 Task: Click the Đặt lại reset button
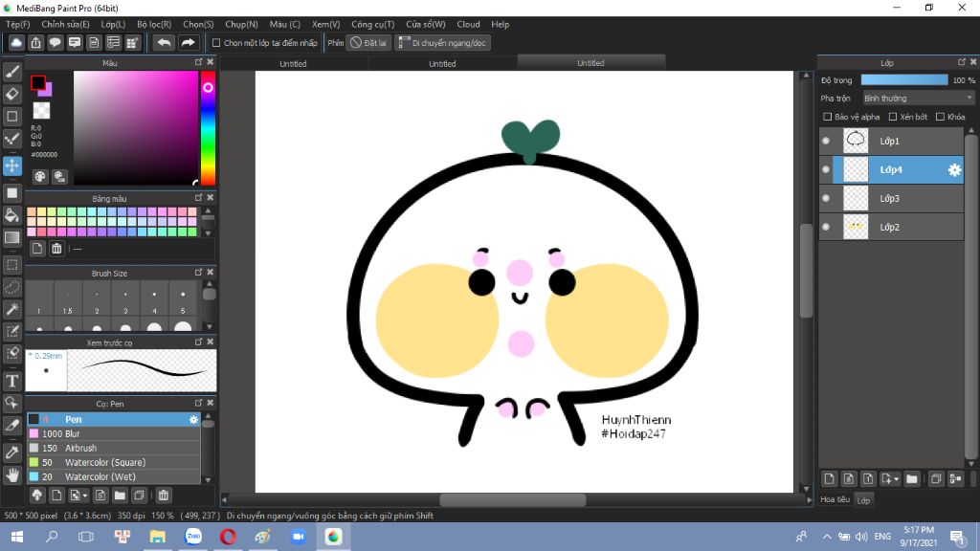[368, 43]
